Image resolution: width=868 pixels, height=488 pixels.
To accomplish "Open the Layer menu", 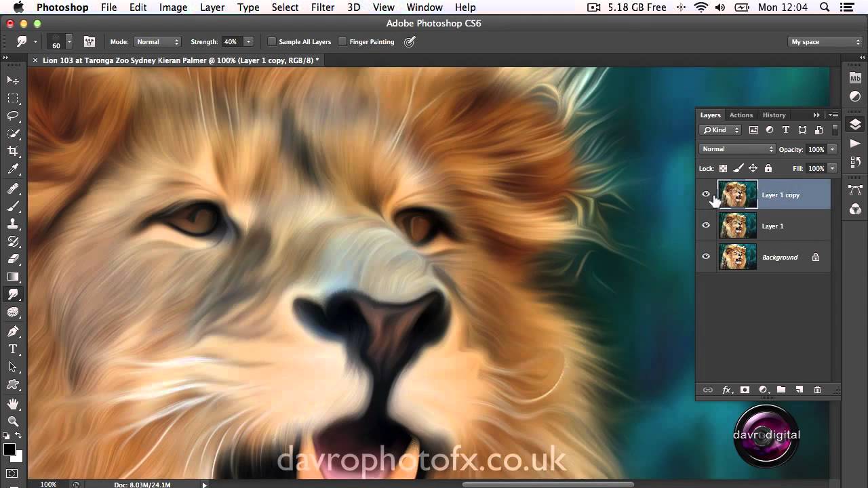I will coord(212,7).
